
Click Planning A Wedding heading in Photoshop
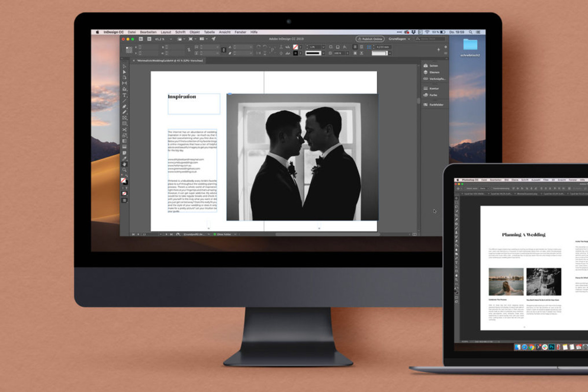coord(523,235)
